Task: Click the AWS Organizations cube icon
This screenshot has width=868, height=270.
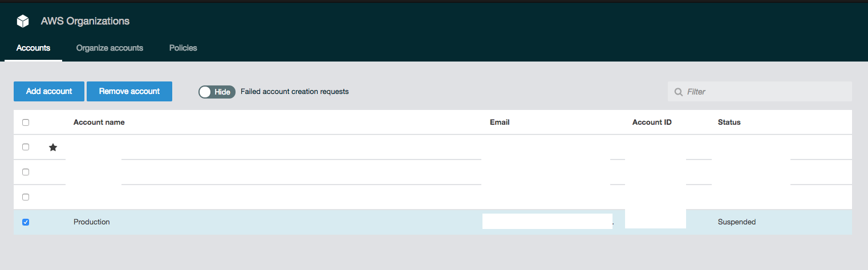Action: pyautogui.click(x=23, y=22)
